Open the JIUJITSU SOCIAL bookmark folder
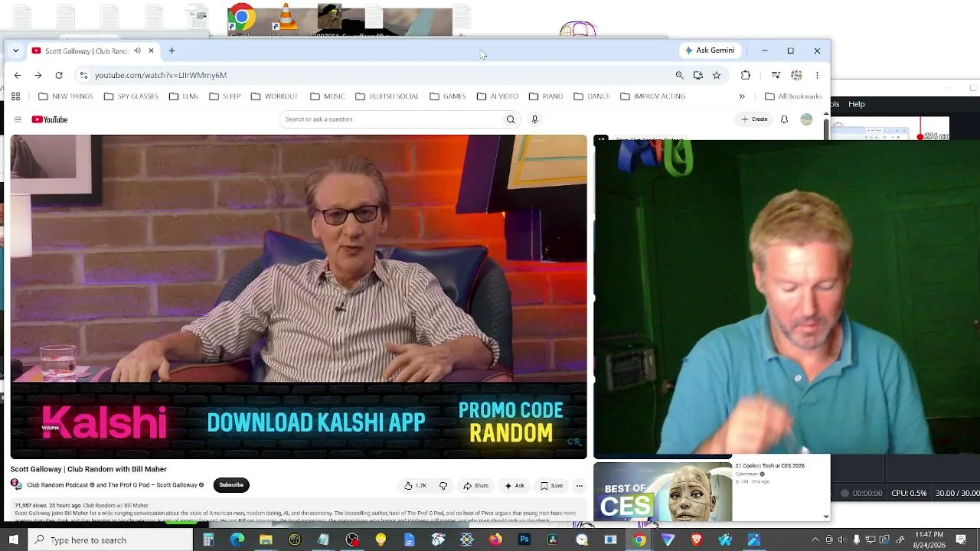Screen dimensions: 980x551 pos(387,96)
